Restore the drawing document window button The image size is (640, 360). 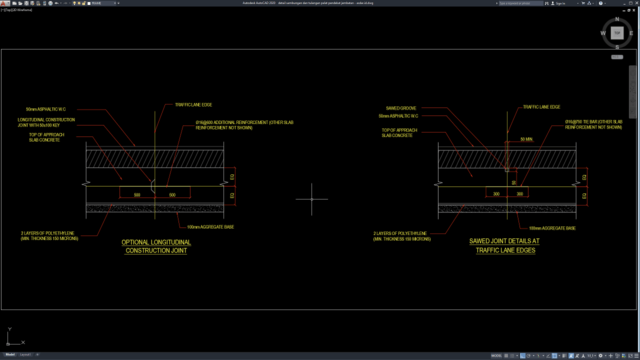tap(629, 10)
